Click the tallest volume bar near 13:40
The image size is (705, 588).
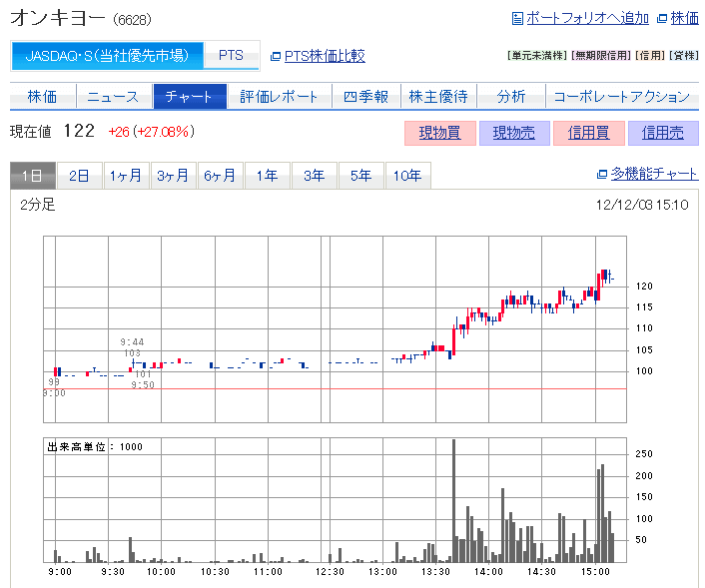click(453, 501)
